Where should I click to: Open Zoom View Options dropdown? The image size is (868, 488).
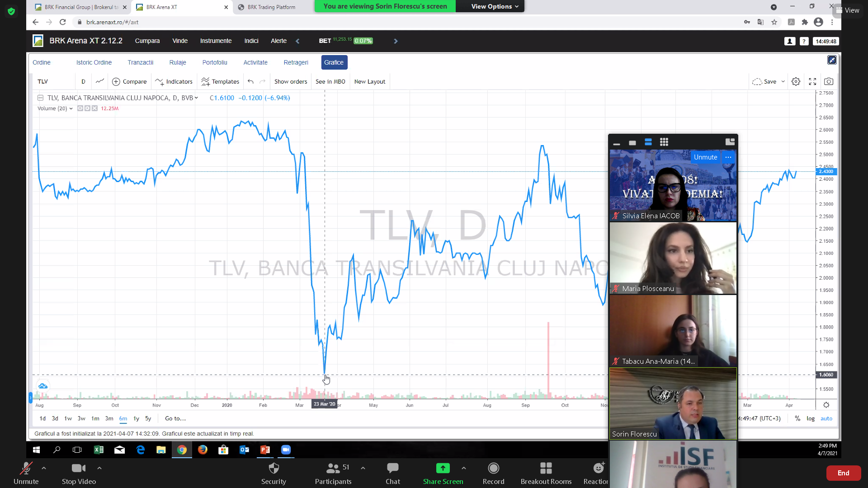[x=495, y=6]
